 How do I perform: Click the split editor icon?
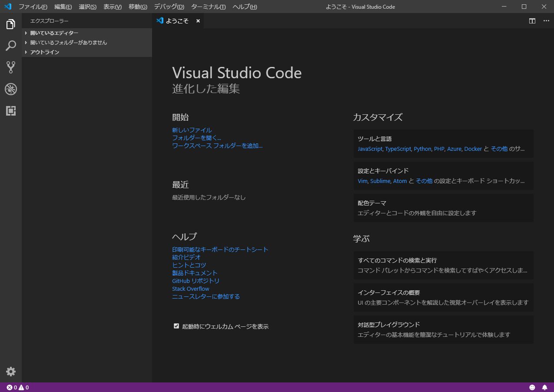[532, 21]
